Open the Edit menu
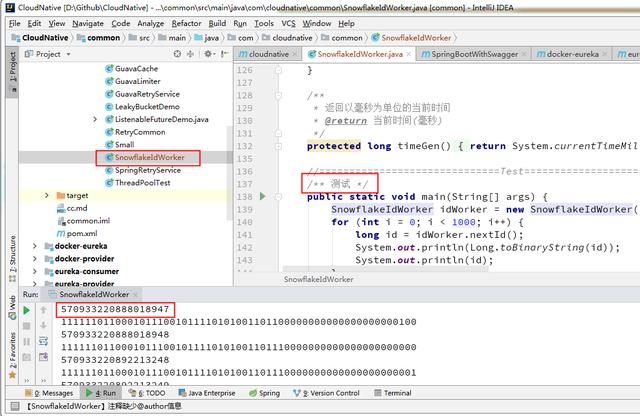Viewport: 640px width, 416px height. coord(34,24)
